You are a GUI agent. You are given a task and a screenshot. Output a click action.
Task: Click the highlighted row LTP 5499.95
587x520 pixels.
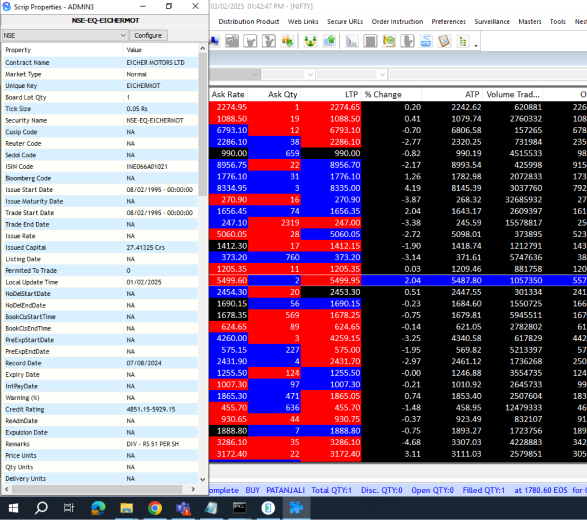click(331, 280)
